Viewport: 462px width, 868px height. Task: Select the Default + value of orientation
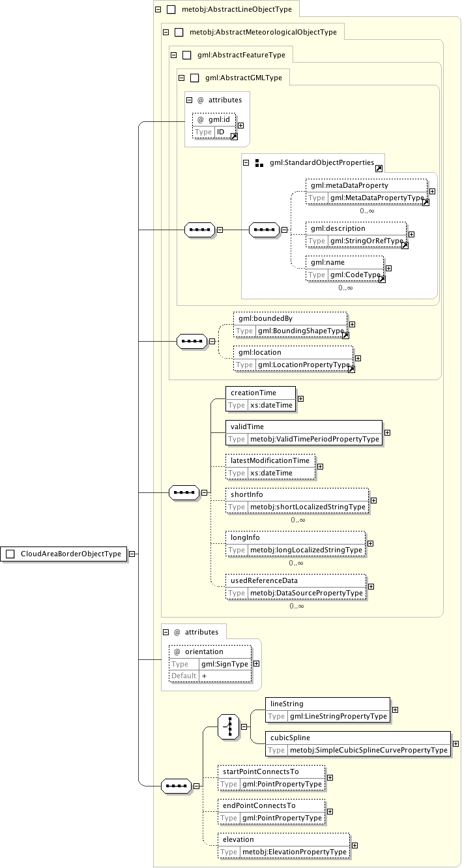pyautogui.click(x=204, y=676)
